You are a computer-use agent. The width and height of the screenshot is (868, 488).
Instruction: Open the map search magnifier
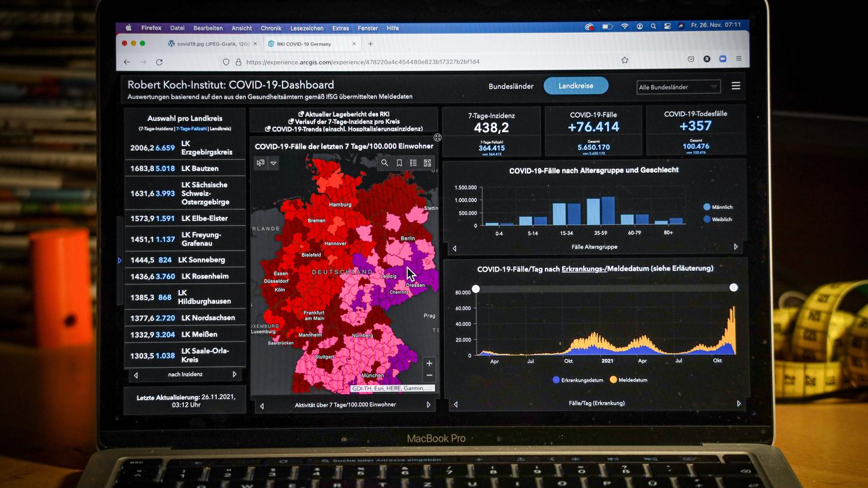[x=384, y=163]
